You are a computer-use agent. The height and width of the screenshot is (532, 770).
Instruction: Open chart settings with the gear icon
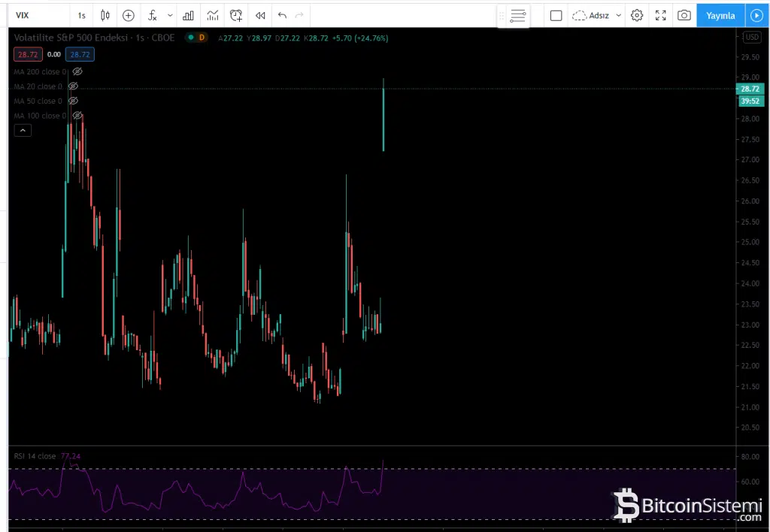point(637,15)
